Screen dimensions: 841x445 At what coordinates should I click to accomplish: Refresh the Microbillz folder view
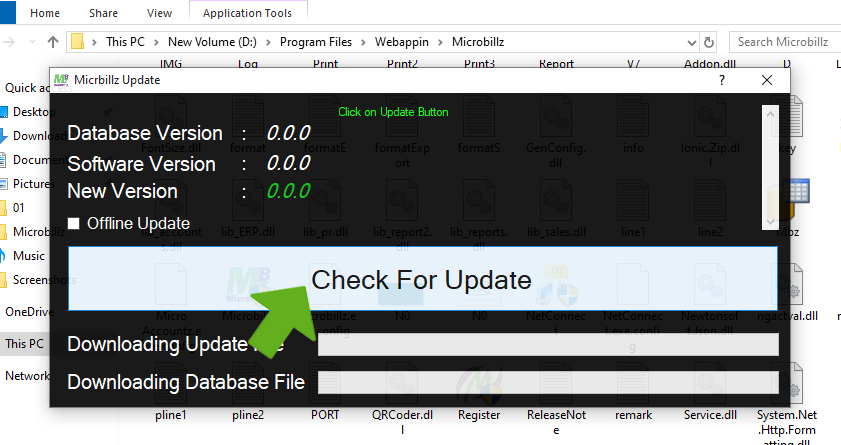tap(709, 42)
